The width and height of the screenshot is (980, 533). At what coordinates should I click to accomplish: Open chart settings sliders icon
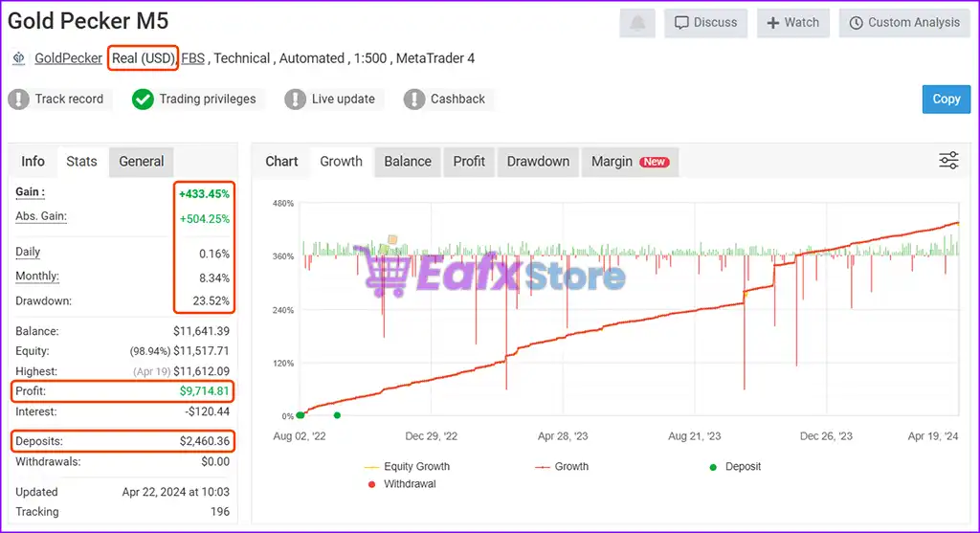tap(948, 161)
